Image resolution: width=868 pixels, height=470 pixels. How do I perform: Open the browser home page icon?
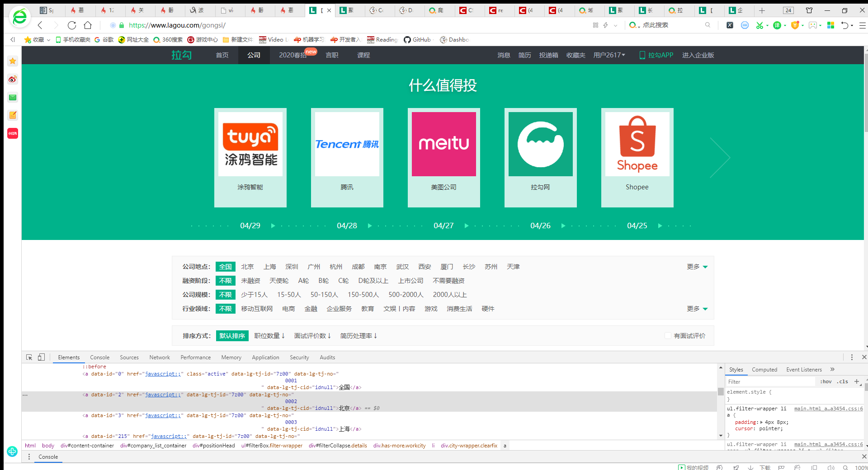point(88,25)
